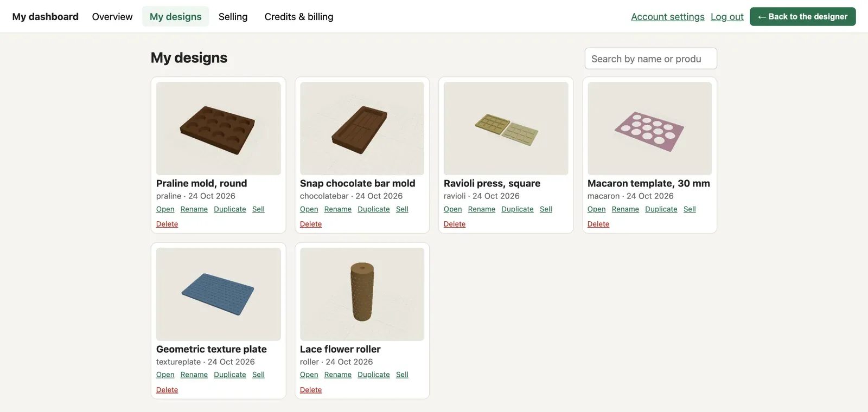
Task: Click the My dashboard heading link
Action: pyautogui.click(x=46, y=17)
